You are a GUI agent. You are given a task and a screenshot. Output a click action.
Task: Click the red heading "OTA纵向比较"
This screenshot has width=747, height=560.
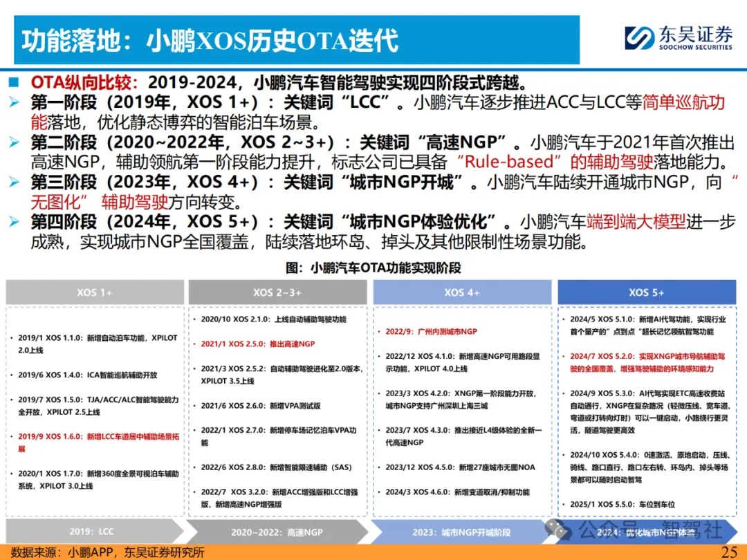pos(80,82)
